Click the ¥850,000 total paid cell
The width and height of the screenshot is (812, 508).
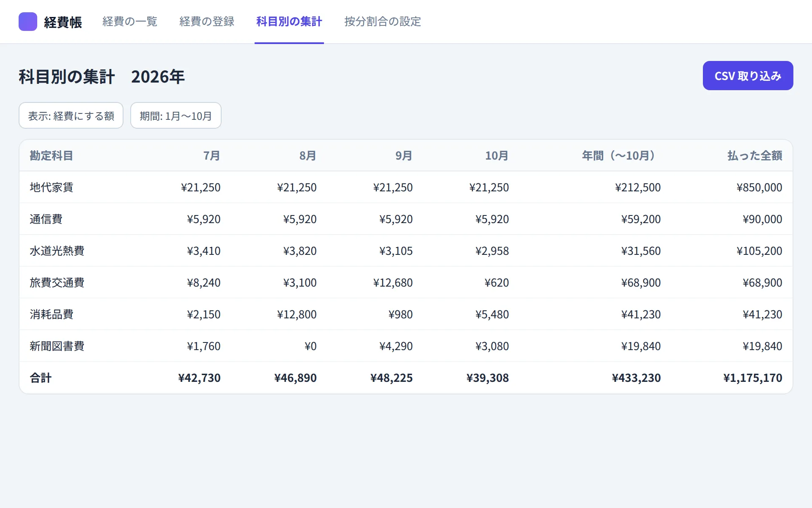pos(760,187)
